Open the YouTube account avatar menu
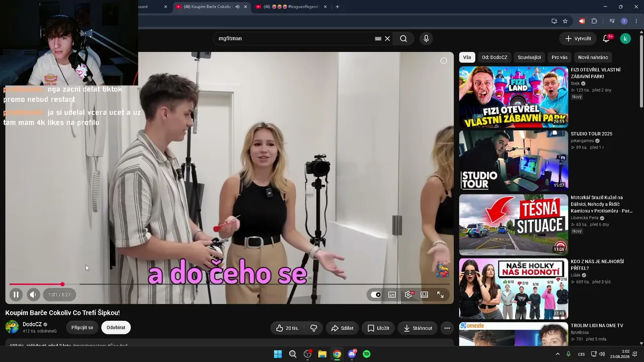644x362 pixels. pyautogui.click(x=625, y=39)
